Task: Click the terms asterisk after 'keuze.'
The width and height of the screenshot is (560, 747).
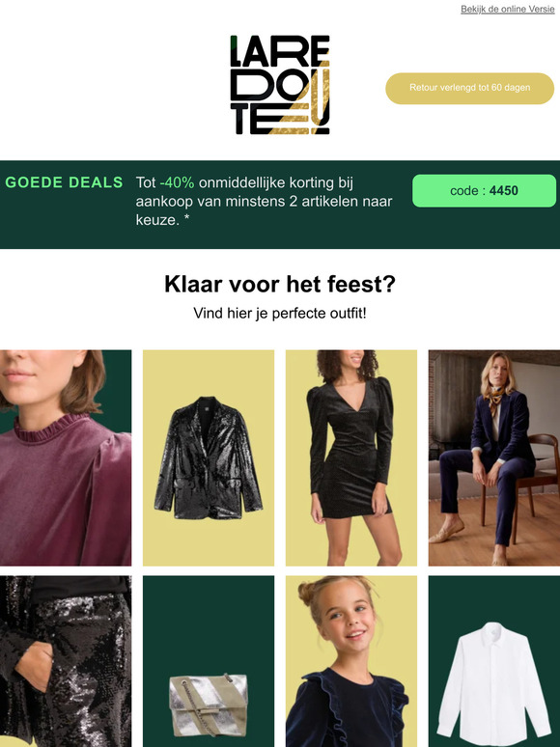Action: tap(186, 220)
